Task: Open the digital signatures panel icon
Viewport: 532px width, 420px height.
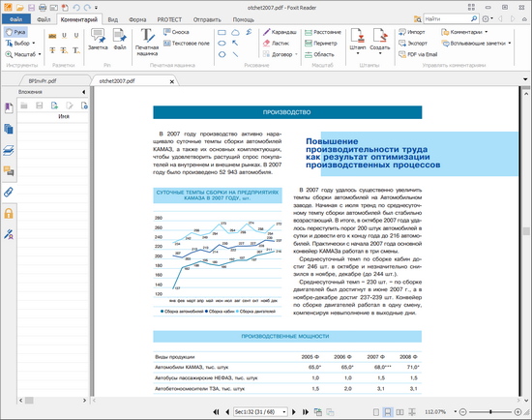Action: point(9,234)
